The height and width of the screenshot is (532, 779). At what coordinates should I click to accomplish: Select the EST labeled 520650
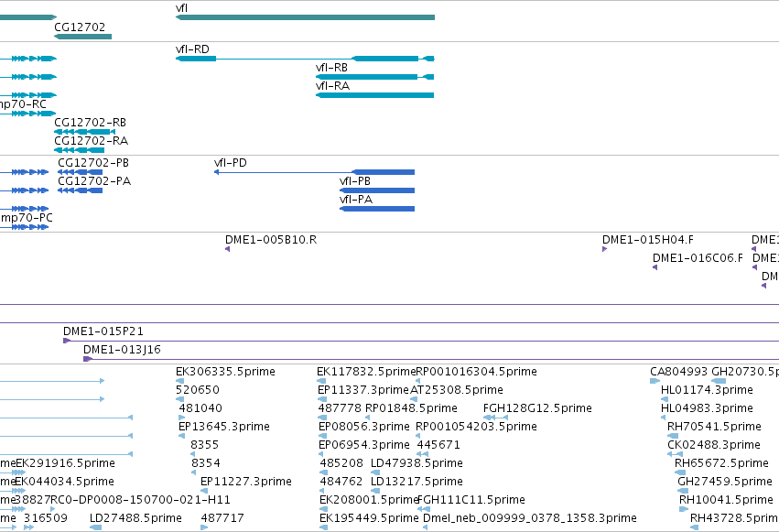(x=179, y=399)
